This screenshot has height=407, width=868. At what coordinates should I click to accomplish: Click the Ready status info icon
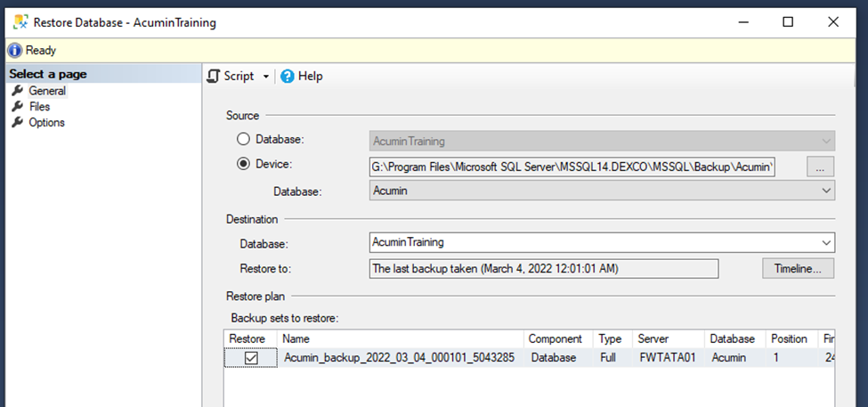(x=15, y=51)
